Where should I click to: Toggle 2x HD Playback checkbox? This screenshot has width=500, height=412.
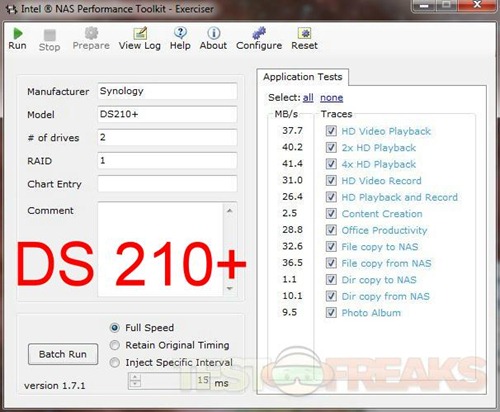pos(331,147)
